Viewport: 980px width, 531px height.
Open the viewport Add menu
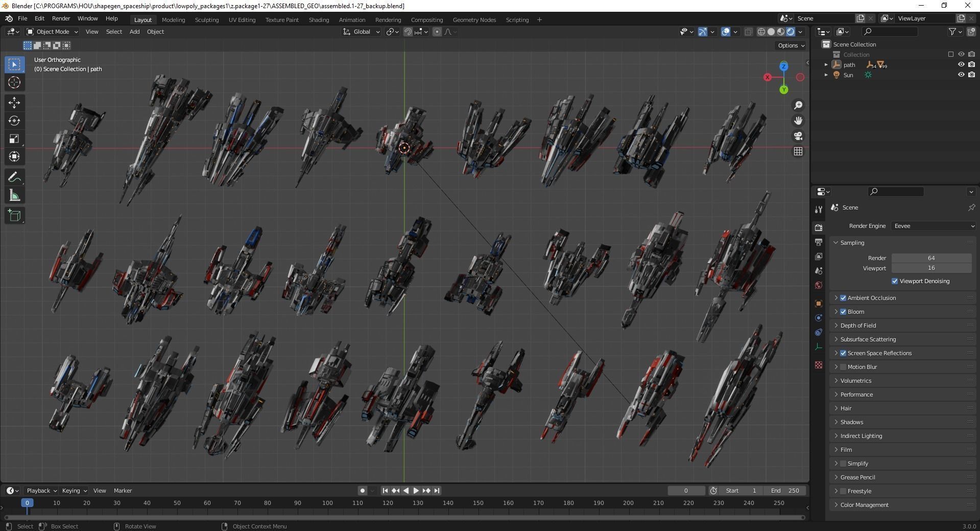(x=134, y=32)
